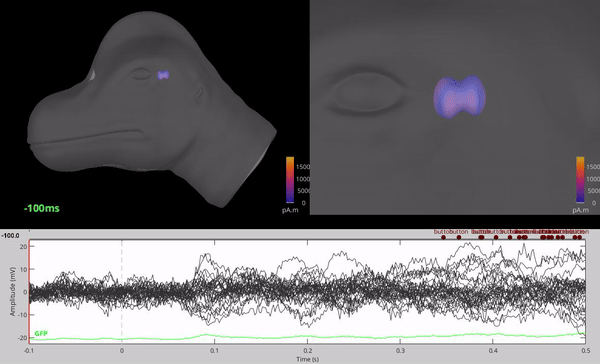
Task: Click the 0.5 tick label on the time axis
Action: pos(585,350)
